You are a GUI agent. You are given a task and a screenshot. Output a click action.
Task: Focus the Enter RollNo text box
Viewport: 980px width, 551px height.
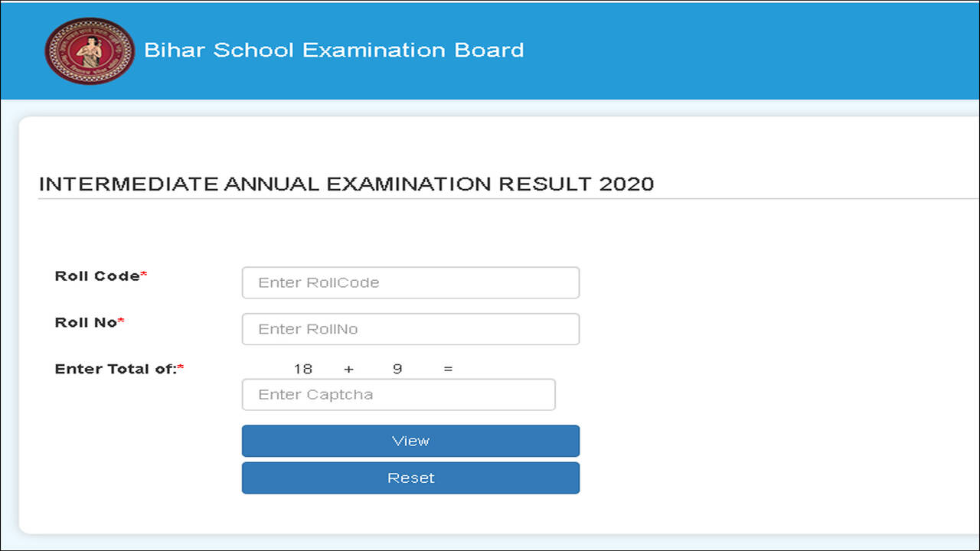pos(410,329)
